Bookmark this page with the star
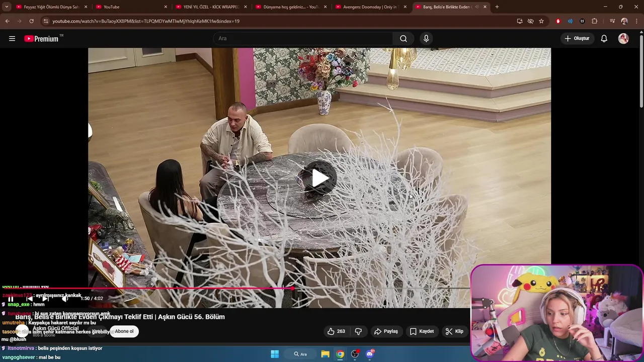The width and height of the screenshot is (644, 362). (541, 21)
